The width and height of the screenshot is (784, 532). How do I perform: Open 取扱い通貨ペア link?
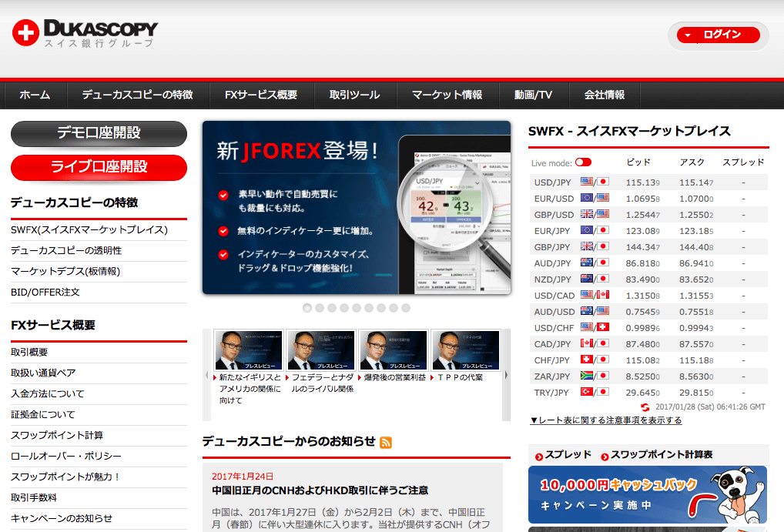(x=43, y=373)
